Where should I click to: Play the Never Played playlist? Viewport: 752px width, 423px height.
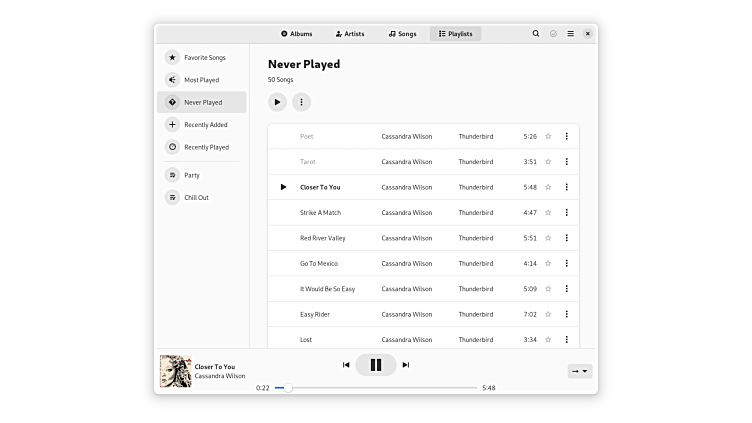[277, 102]
